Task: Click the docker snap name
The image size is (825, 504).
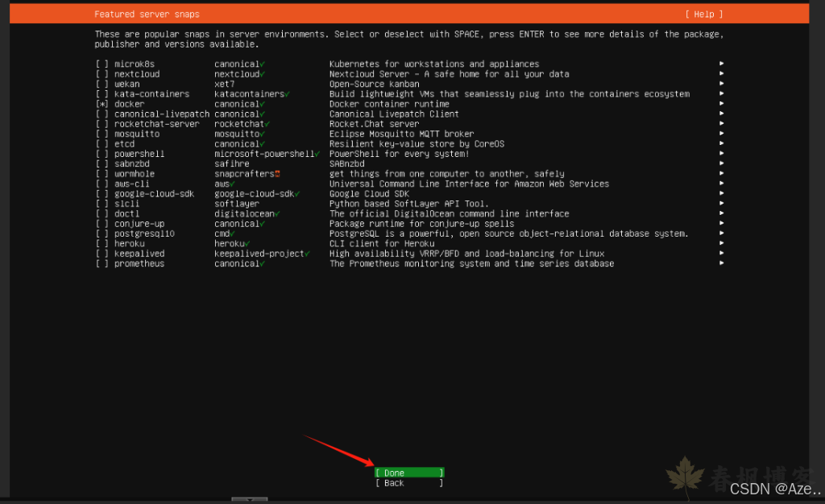Action: [130, 104]
